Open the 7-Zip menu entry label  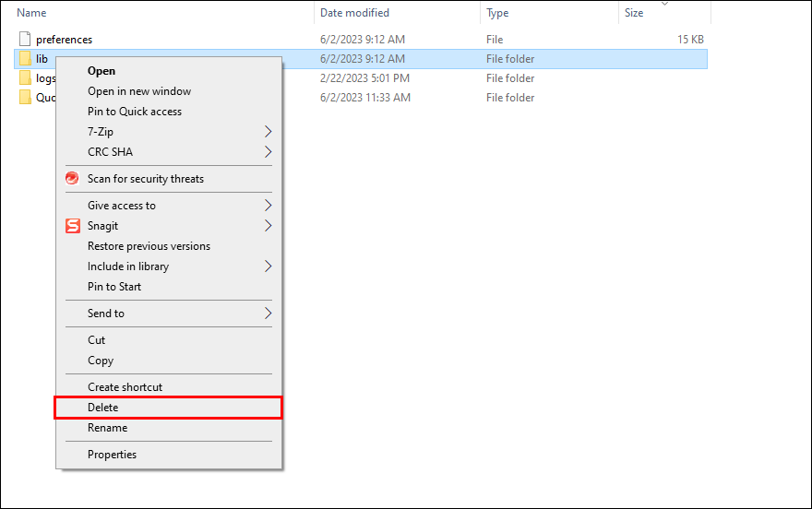point(101,131)
